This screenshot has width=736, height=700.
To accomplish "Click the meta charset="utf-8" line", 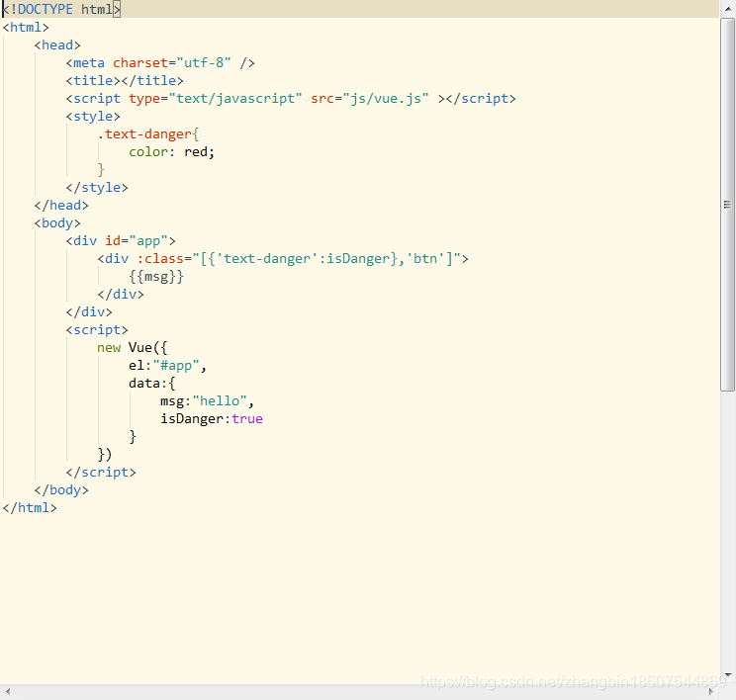I will click(160, 63).
